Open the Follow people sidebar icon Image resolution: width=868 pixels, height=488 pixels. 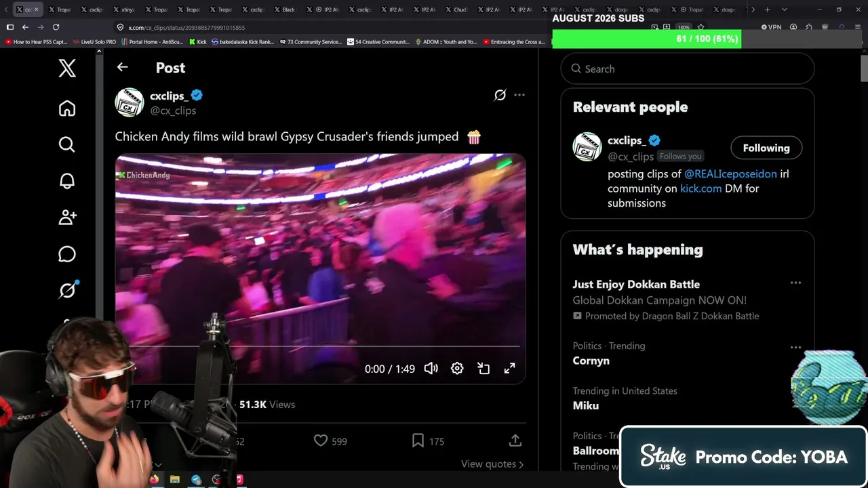[x=67, y=218]
